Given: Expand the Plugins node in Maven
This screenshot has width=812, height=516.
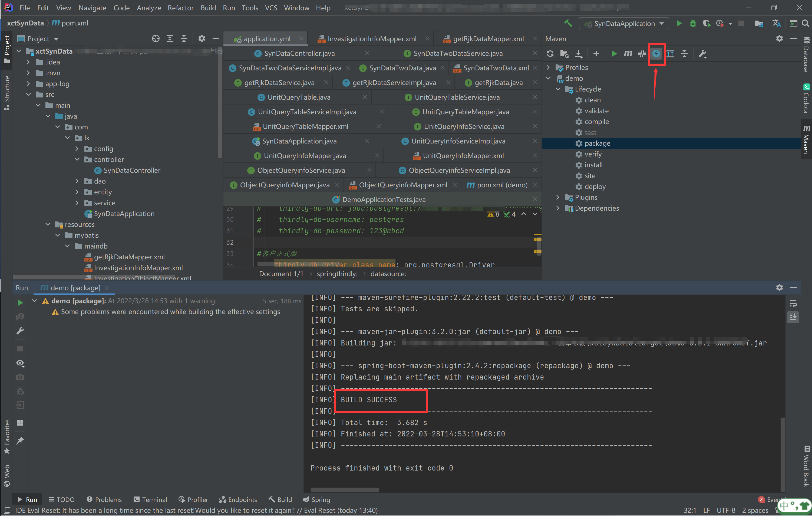Looking at the screenshot, I should (x=558, y=197).
